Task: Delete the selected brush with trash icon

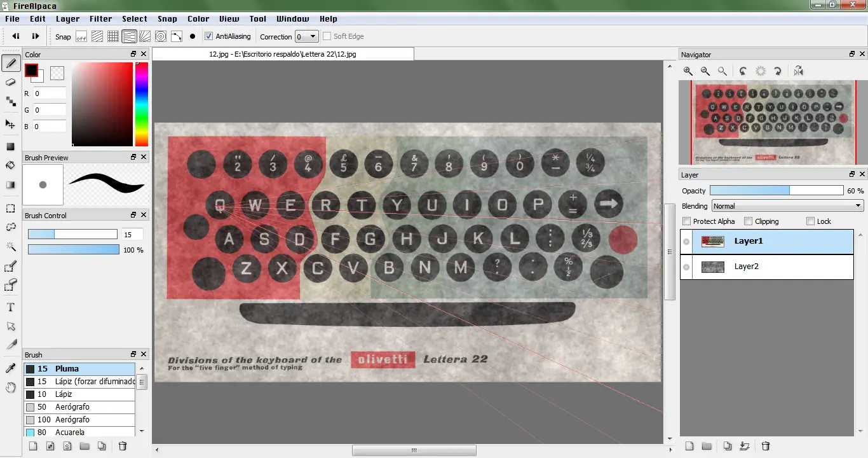Action: [123, 446]
